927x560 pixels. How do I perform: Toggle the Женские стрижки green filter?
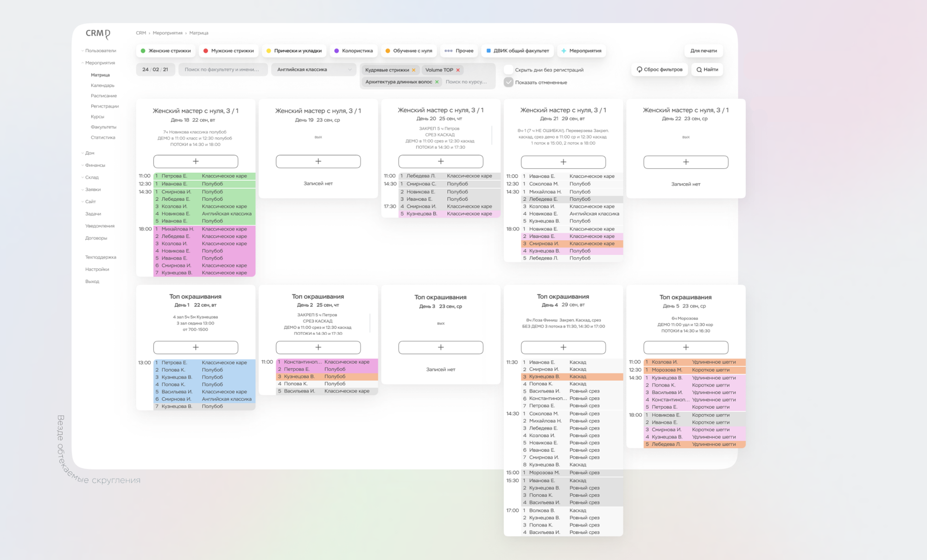[165, 51]
